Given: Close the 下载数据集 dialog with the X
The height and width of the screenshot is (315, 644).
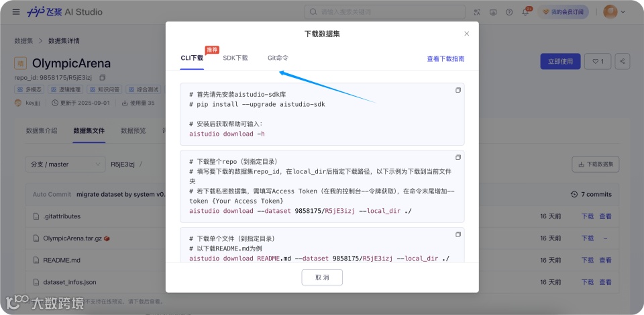Looking at the screenshot, I should (467, 34).
